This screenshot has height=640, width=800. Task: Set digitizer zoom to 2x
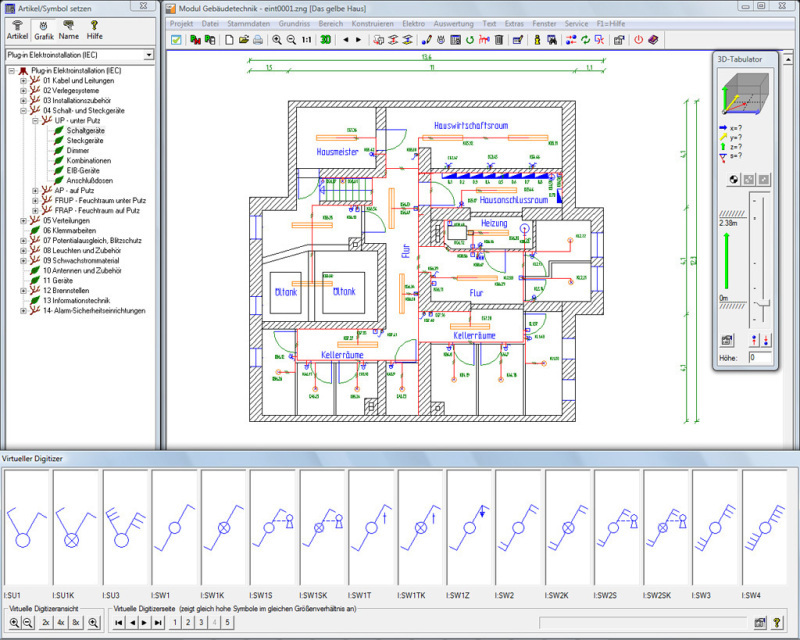click(x=45, y=623)
